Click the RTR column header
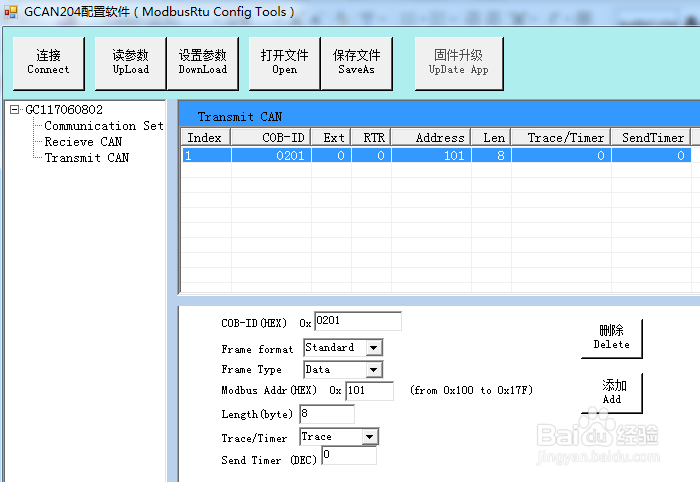Viewport: 700px width, 482px height. pos(371,137)
